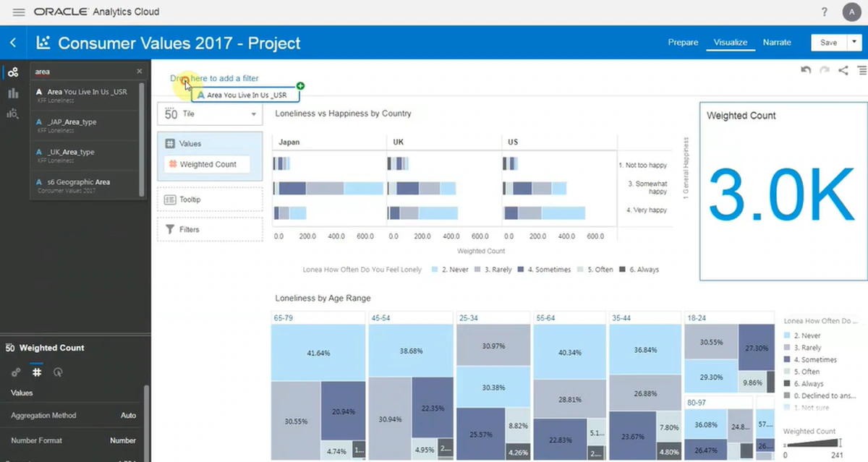Image resolution: width=868 pixels, height=462 pixels.
Task: Open the Analytics panel icon
Action: pyautogui.click(x=13, y=114)
